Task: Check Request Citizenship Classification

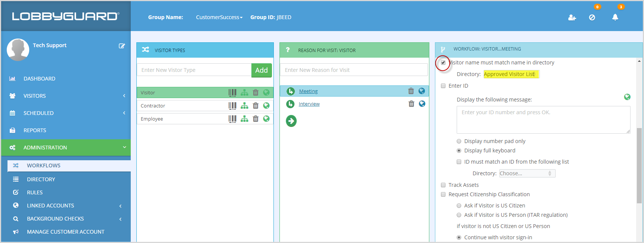Action: 443,194
